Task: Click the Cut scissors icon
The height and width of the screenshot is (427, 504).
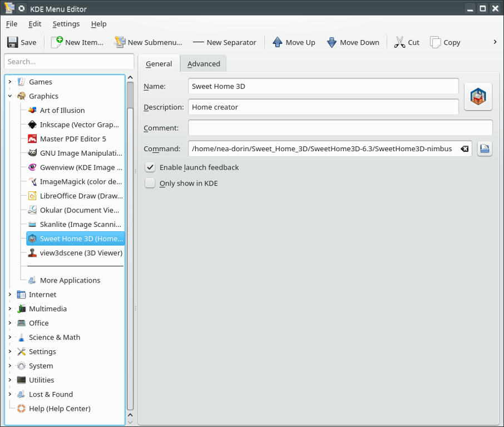Action: (x=399, y=42)
